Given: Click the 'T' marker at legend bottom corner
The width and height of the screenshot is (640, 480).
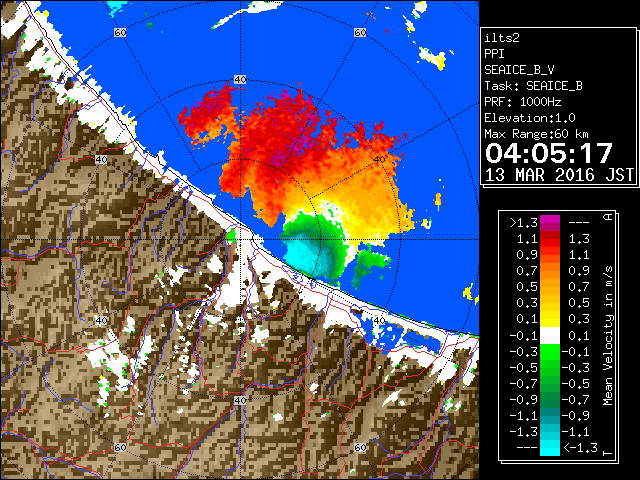Looking at the screenshot, I should pyautogui.click(x=608, y=453).
